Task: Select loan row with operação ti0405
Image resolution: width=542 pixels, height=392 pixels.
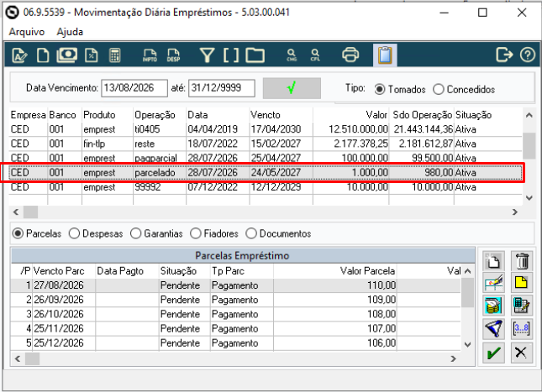Action: tap(266, 129)
